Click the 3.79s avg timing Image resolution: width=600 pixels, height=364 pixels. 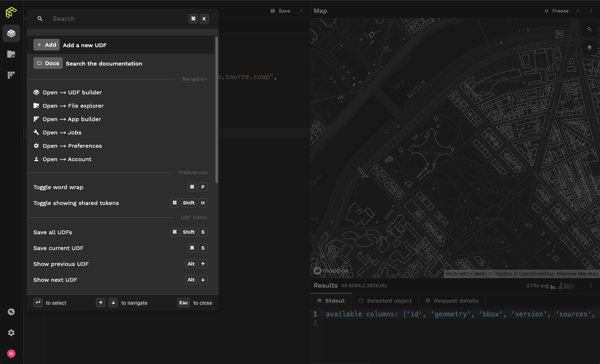[537, 286]
